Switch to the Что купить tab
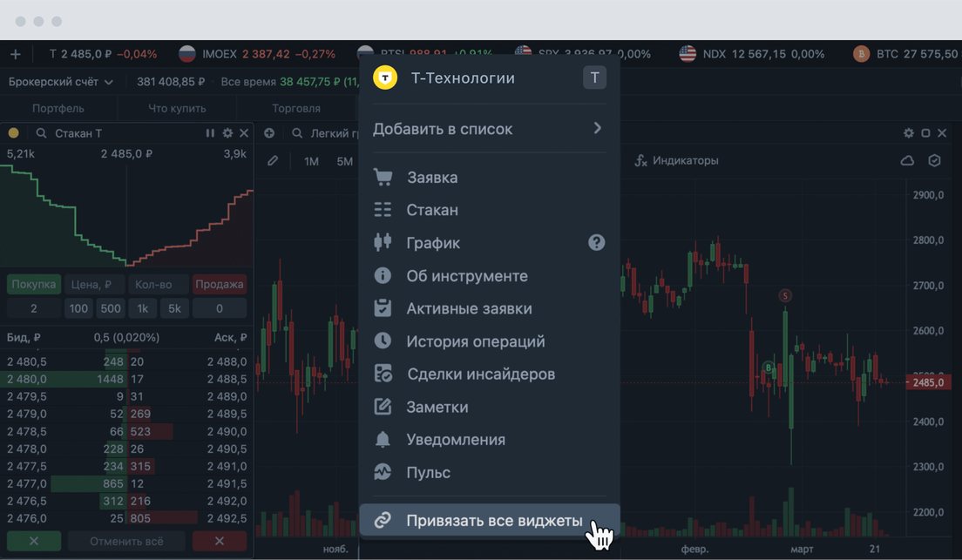 [177, 109]
